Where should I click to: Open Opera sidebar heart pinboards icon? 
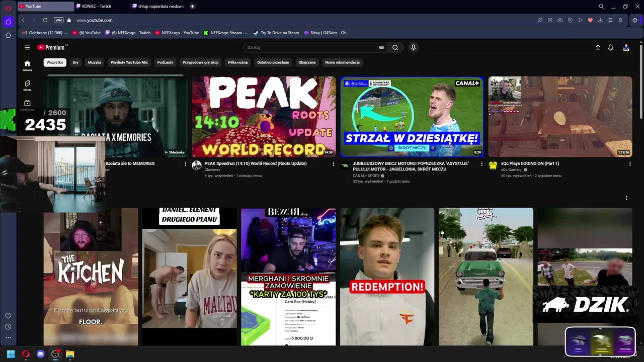[x=8, y=316]
